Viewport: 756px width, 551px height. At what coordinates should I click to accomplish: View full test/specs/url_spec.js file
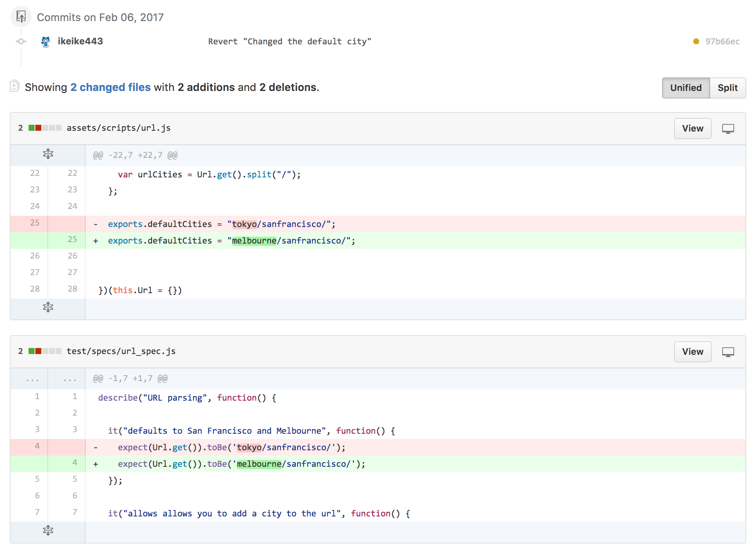[x=692, y=352]
